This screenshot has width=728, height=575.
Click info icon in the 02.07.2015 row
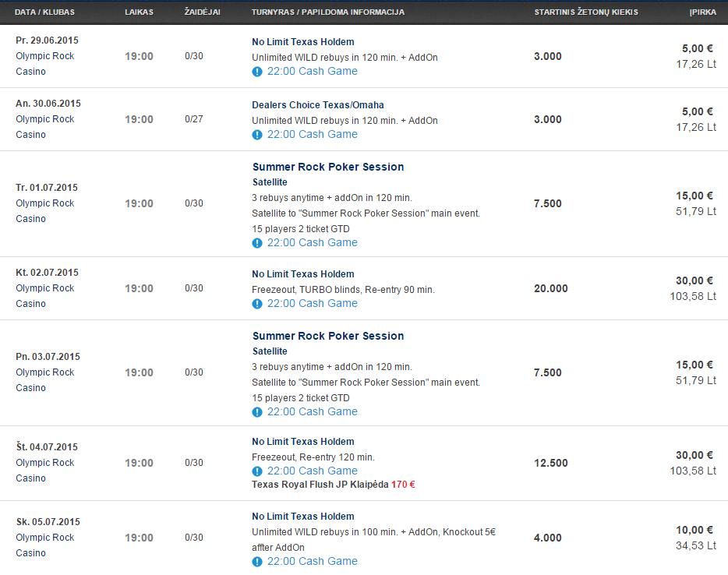point(257,304)
